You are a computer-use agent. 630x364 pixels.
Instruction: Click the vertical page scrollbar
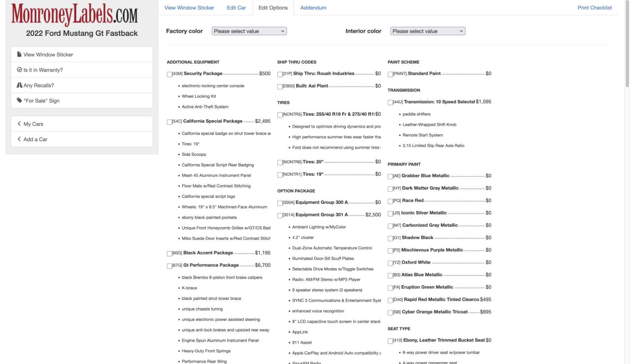[627, 43]
